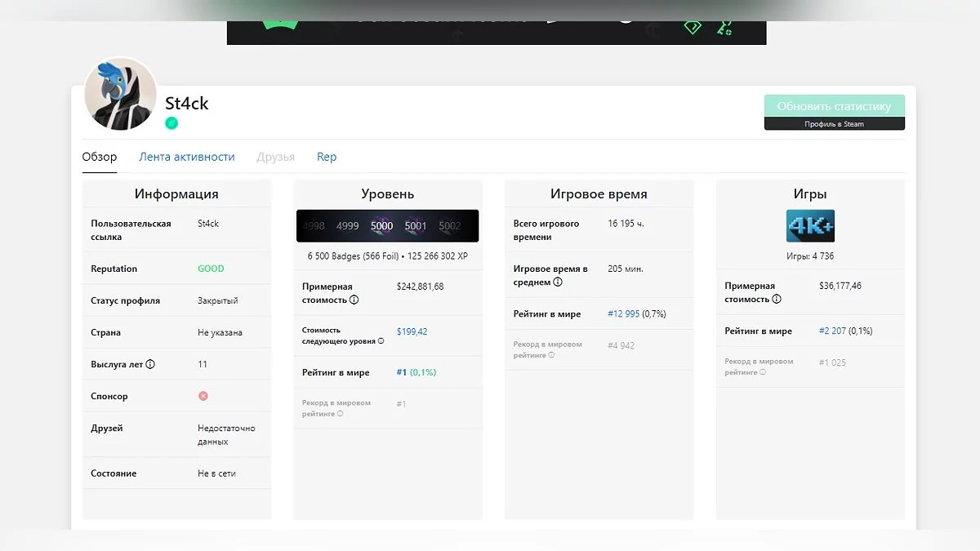Click info icon next to Игровое время в среднем

pyautogui.click(x=558, y=282)
